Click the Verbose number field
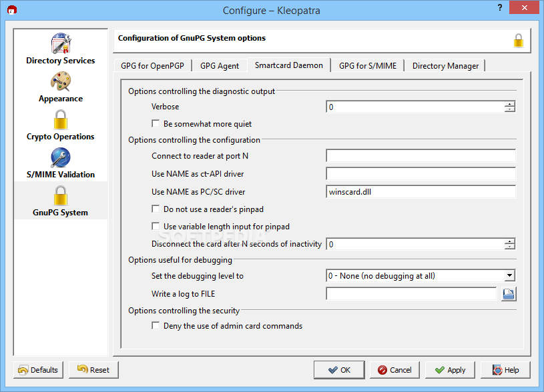The height and width of the screenshot is (392, 544). click(415, 107)
